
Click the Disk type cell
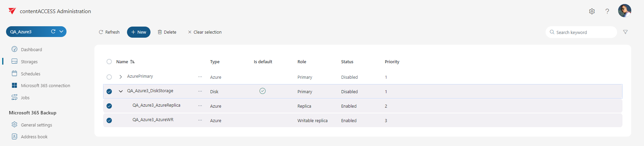click(214, 92)
